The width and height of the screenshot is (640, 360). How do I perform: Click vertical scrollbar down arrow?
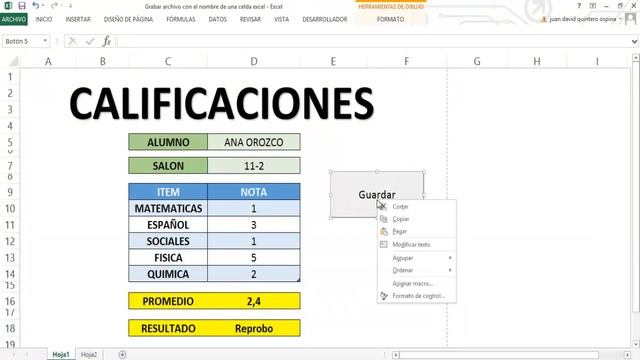pos(636,344)
